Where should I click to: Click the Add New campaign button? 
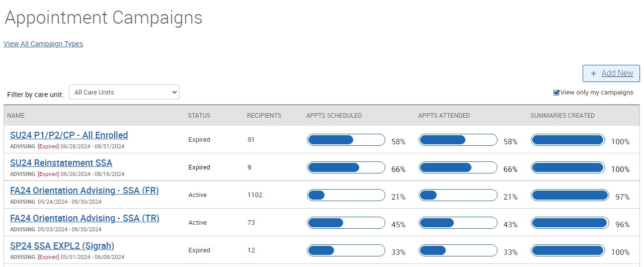[611, 73]
